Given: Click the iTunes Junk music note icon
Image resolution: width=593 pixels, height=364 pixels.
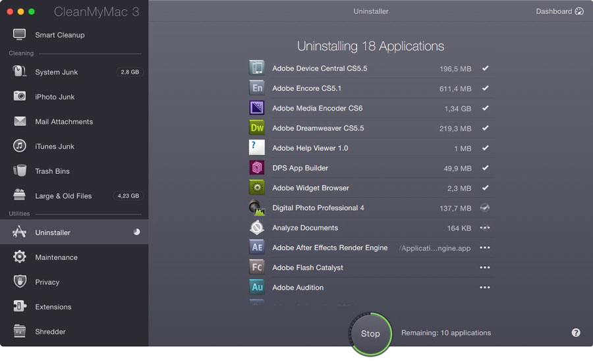Looking at the screenshot, I should tap(20, 145).
